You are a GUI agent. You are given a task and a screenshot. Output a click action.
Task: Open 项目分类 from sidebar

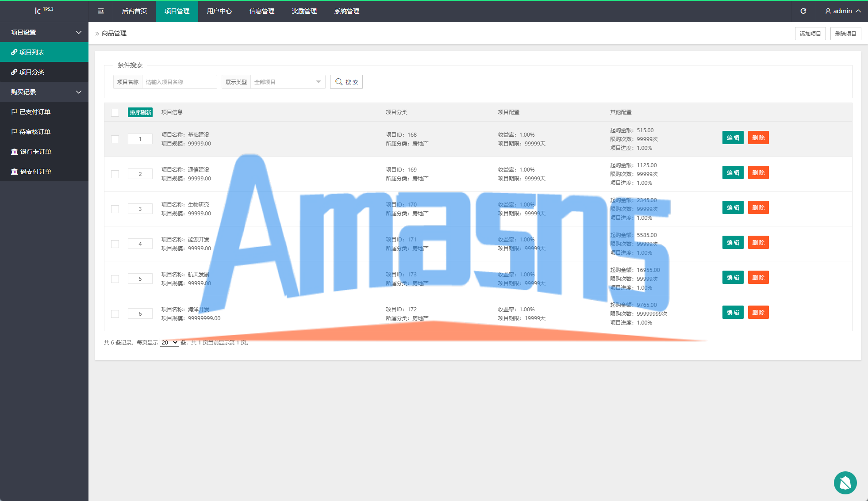click(x=31, y=72)
